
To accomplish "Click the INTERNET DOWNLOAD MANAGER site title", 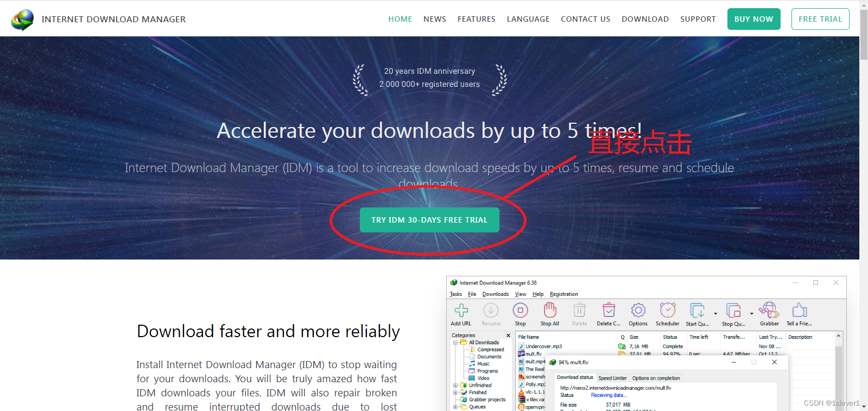I will pos(113,20).
